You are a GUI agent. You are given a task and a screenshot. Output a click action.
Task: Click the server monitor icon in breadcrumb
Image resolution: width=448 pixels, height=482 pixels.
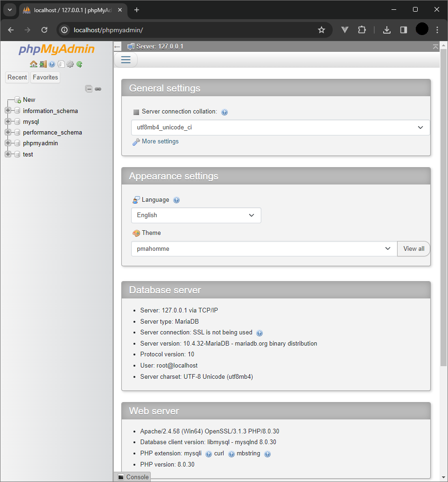tap(131, 47)
